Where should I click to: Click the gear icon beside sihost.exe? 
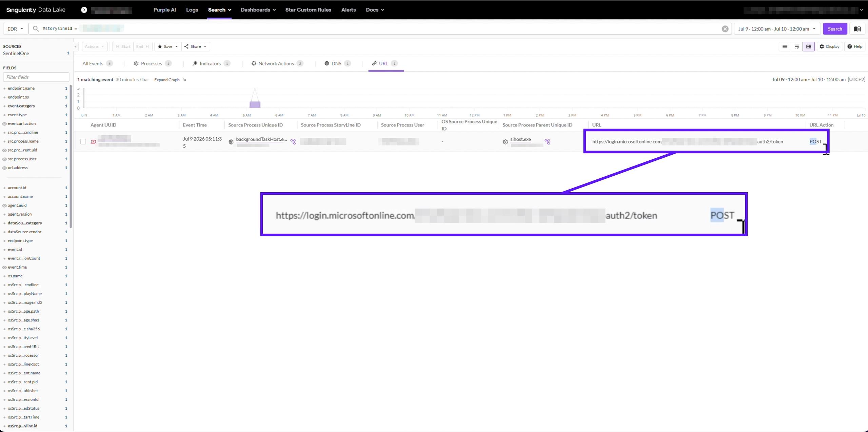point(505,142)
